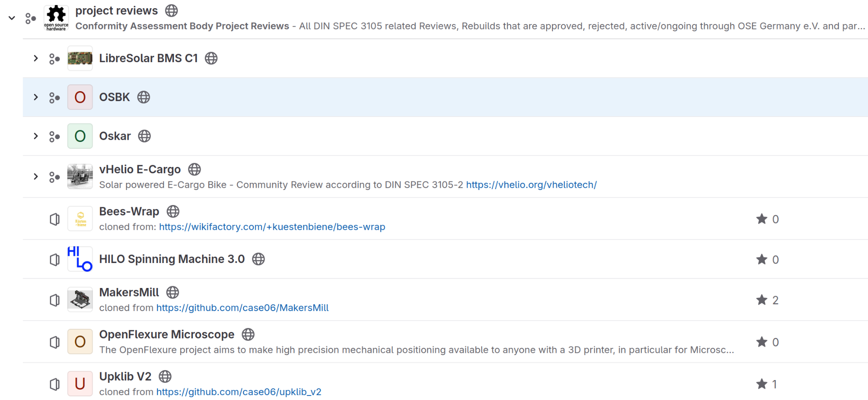Open the MakersMill project

129,293
